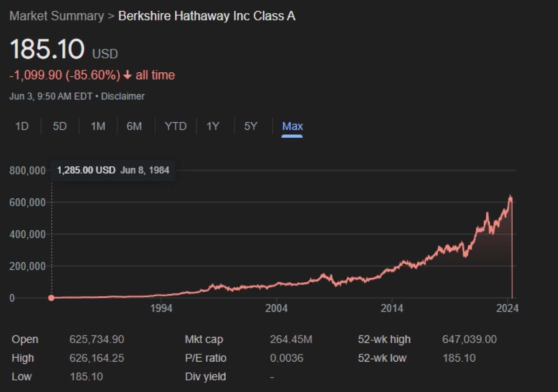Click the P/E ratio value 0.0036
Image resolution: width=558 pixels, height=392 pixels.
[287, 358]
